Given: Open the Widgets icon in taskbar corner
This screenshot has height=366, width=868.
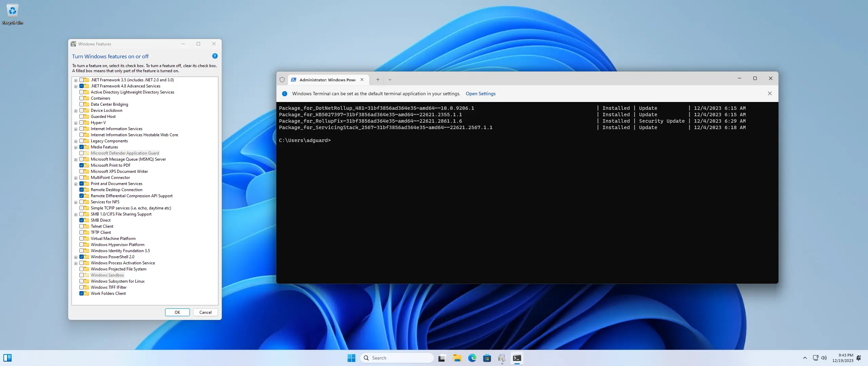Looking at the screenshot, I should (7, 358).
